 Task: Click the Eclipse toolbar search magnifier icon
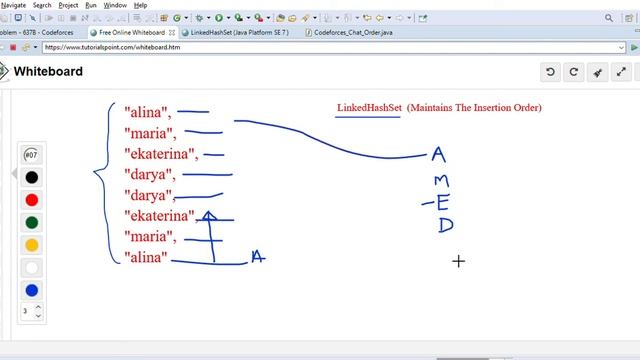(x=609, y=18)
